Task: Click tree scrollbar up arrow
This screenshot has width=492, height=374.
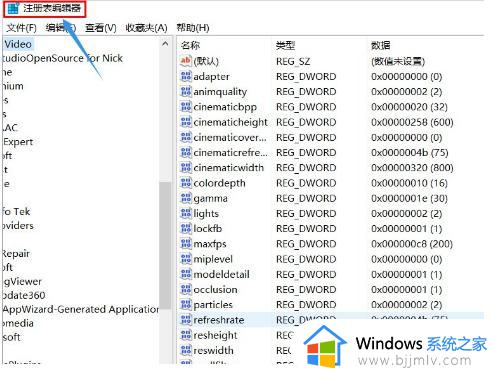Action: point(165,44)
